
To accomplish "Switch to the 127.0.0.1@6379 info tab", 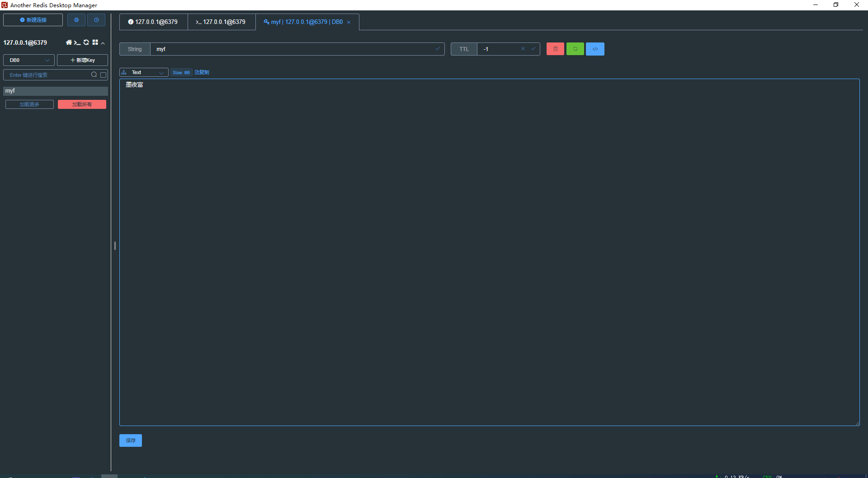I will pyautogui.click(x=153, y=22).
